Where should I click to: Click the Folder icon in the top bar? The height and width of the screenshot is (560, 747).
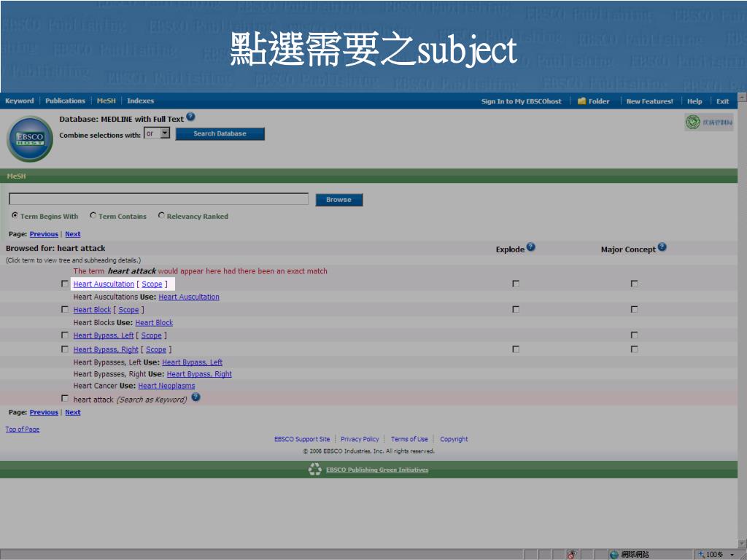(581, 101)
